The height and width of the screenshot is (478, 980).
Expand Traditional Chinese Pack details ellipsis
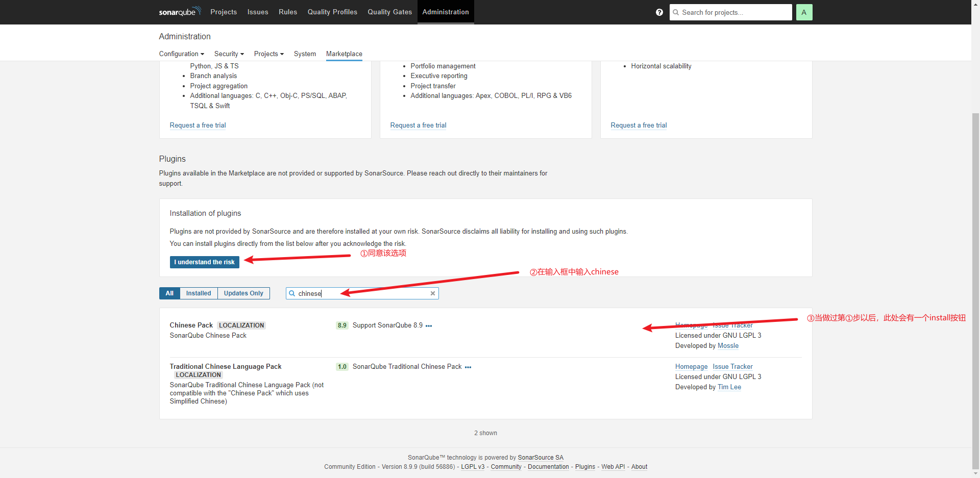point(468,367)
